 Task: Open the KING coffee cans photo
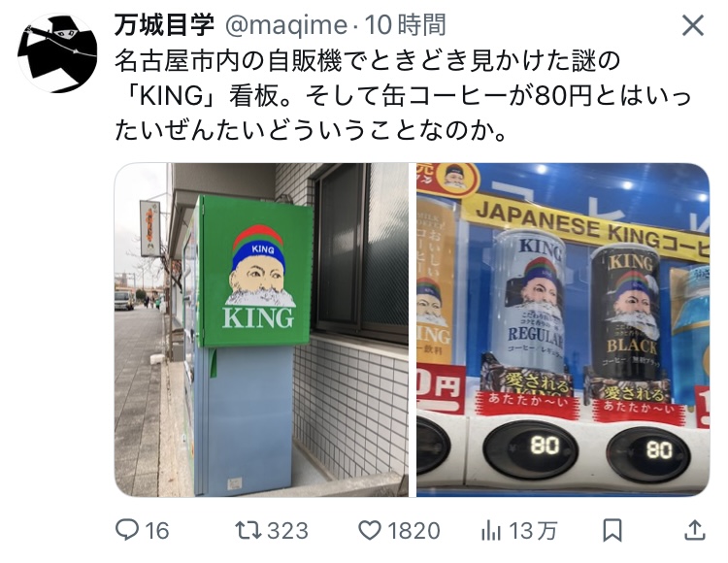[563, 329]
